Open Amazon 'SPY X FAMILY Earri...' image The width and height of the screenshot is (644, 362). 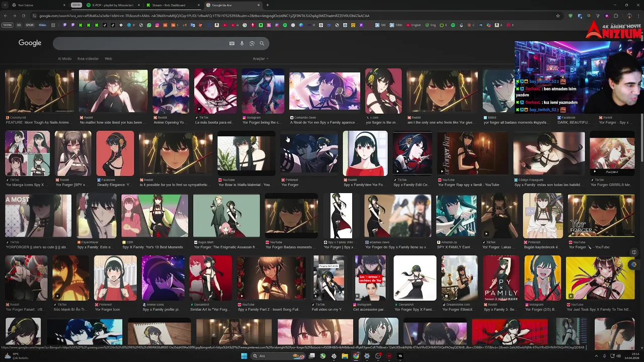[456, 216]
